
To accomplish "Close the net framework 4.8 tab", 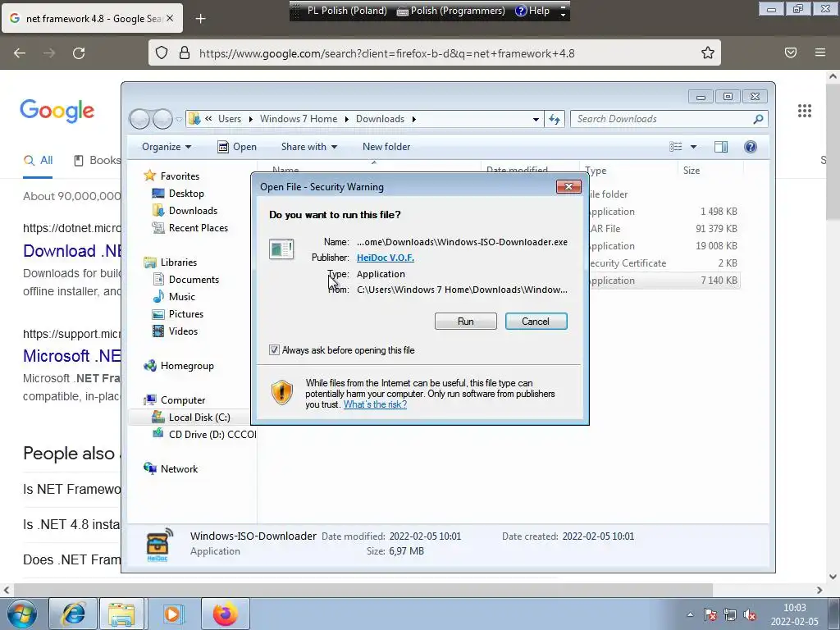I will (x=170, y=18).
